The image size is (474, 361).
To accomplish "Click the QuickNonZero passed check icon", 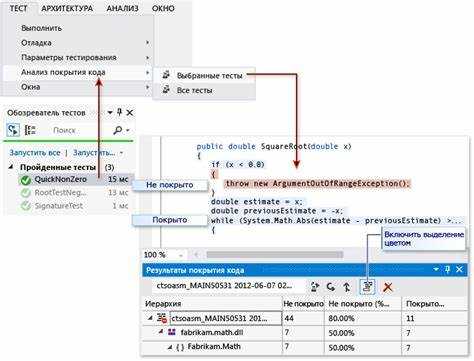I will click(x=26, y=180).
